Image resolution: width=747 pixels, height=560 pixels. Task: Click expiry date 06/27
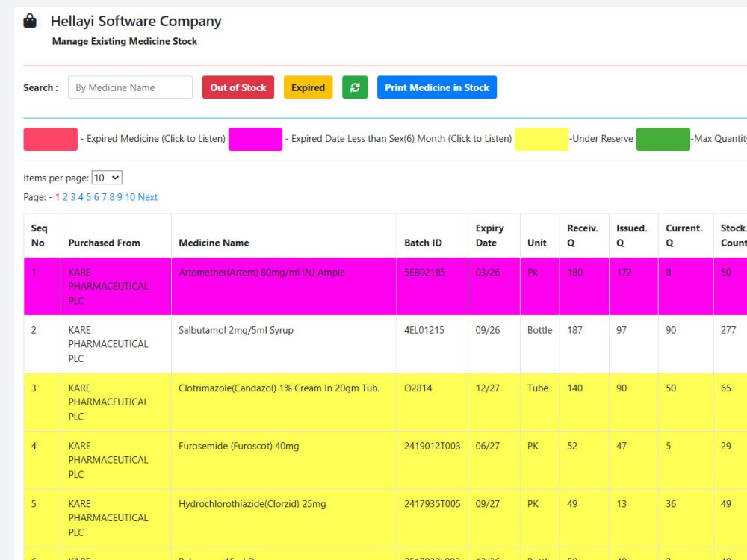488,447
